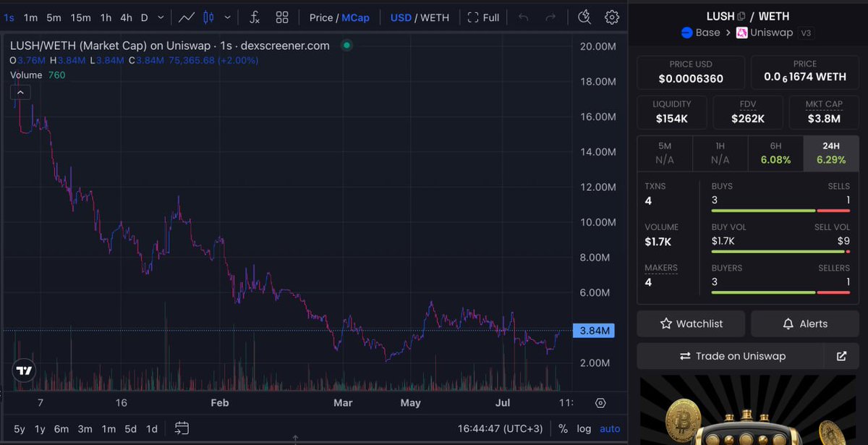Click the 3.84M current price label
The width and height of the screenshot is (868, 445).
594,331
